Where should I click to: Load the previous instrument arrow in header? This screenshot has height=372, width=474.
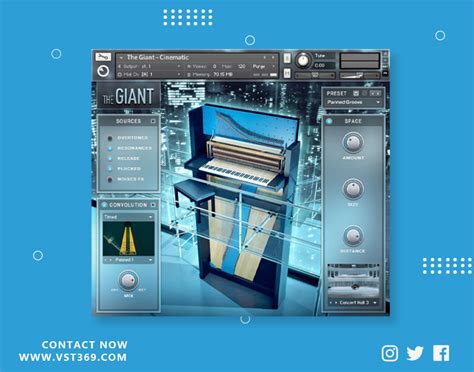coord(265,58)
